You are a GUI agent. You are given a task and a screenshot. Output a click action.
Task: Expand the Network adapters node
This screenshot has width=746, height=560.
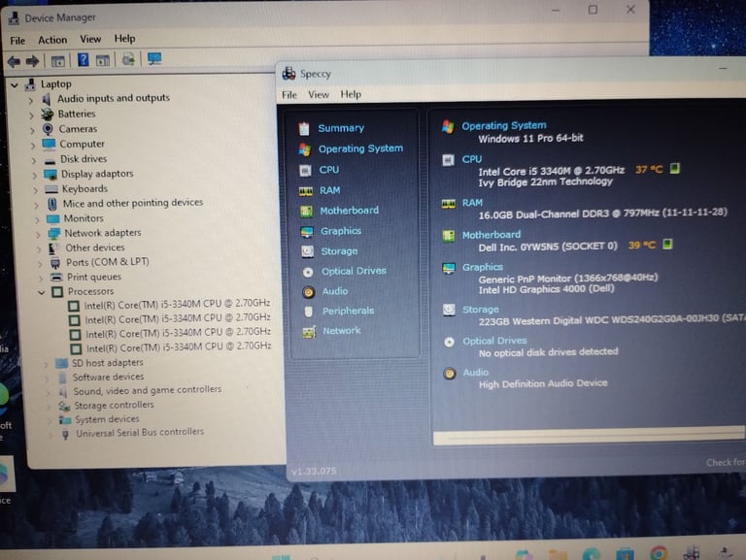38,234
